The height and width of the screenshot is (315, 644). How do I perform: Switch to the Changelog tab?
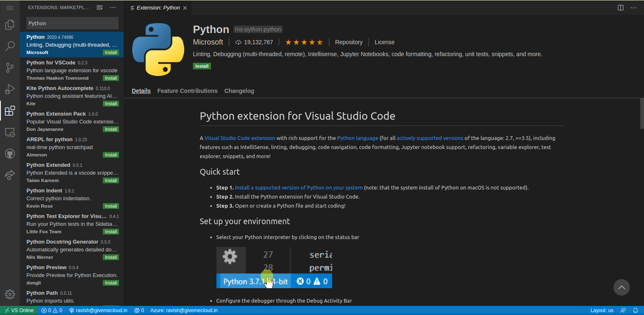click(x=239, y=91)
